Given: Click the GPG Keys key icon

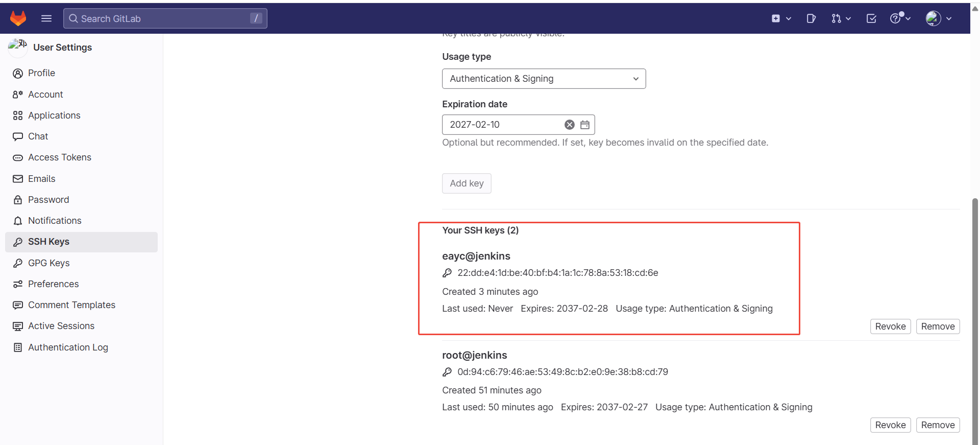Looking at the screenshot, I should (18, 263).
